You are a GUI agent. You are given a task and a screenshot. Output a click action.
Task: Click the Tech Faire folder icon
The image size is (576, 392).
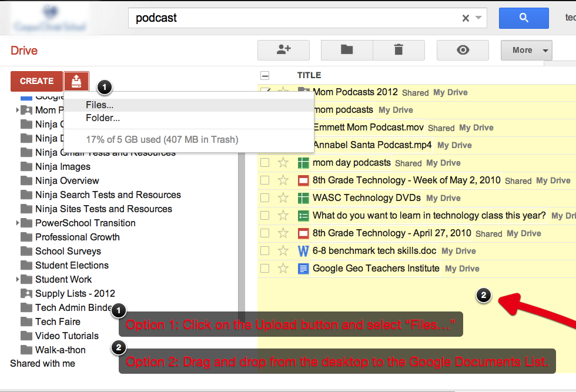click(x=26, y=321)
